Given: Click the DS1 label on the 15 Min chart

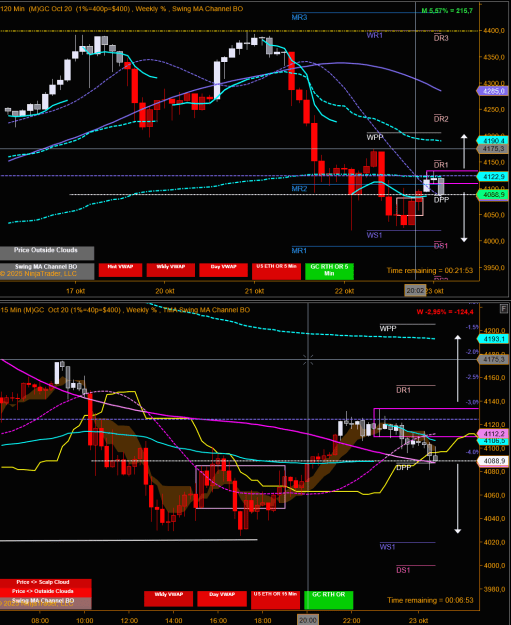Looking at the screenshot, I should tap(403, 570).
